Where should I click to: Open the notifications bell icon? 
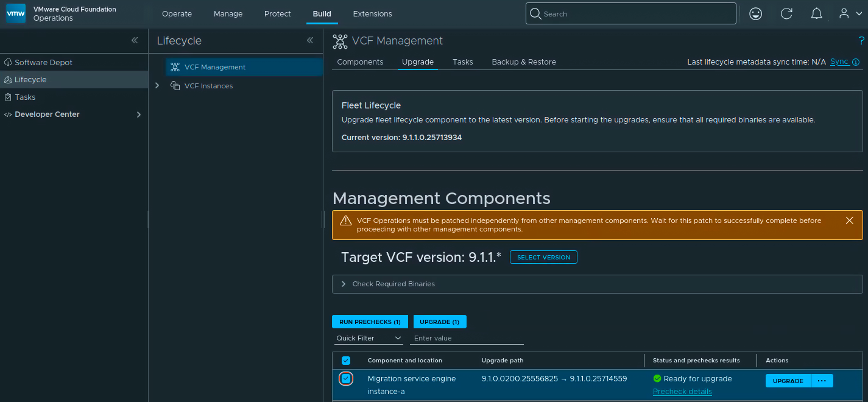click(817, 13)
